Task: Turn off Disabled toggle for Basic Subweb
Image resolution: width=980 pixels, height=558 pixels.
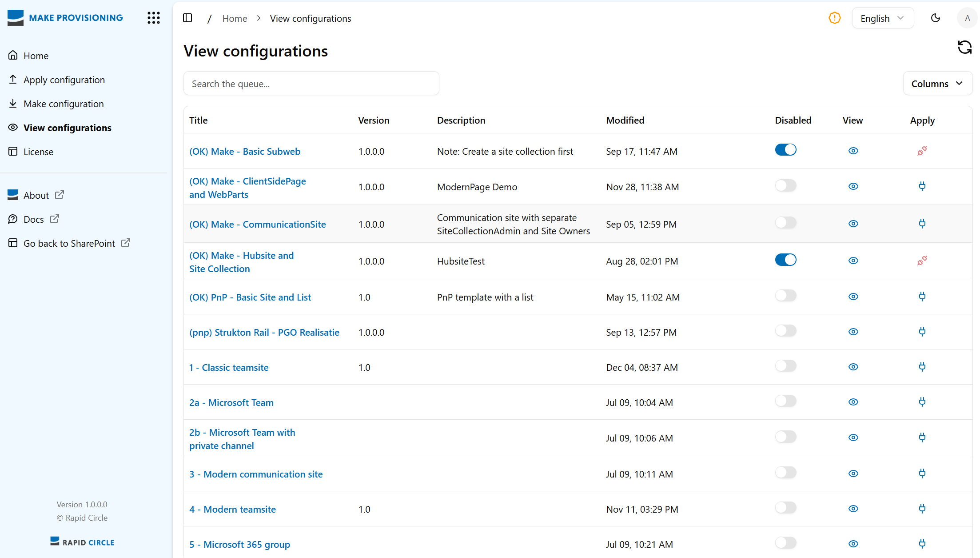Action: 785,150
